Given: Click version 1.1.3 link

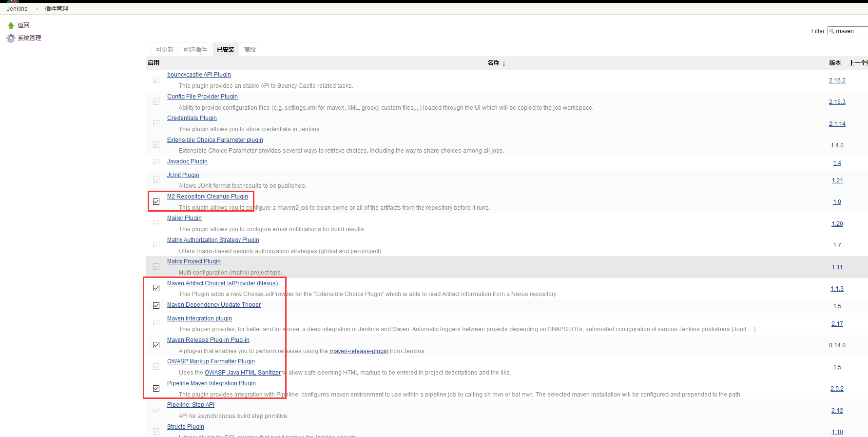Looking at the screenshot, I should point(837,289).
